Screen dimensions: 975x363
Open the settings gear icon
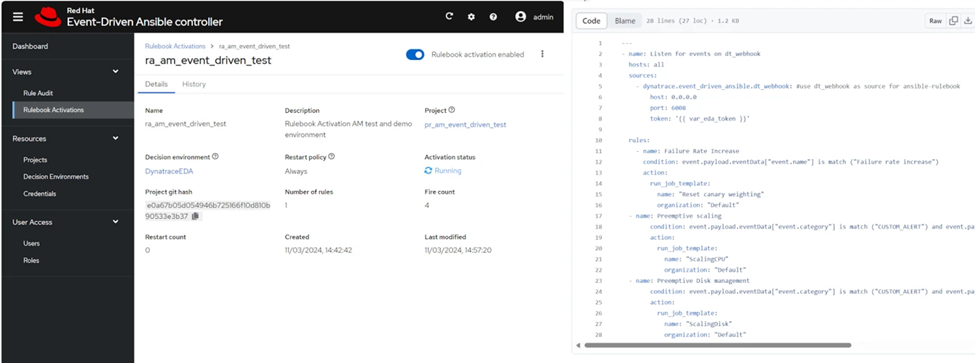[x=471, y=17]
